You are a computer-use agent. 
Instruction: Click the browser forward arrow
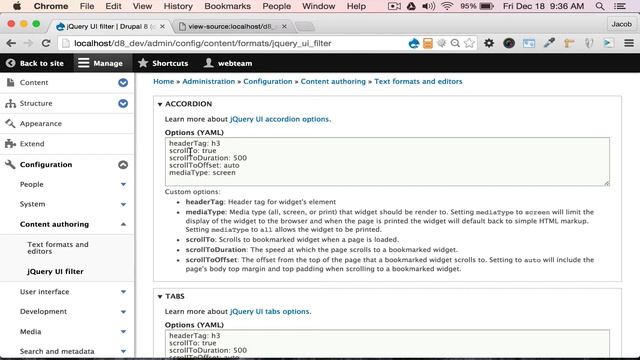(x=28, y=43)
